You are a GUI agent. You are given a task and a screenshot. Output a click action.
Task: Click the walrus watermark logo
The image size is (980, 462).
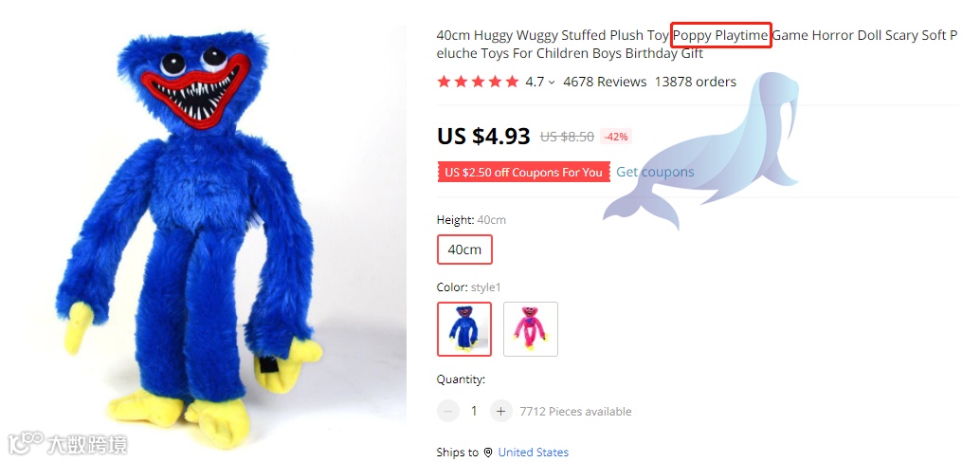(x=700, y=150)
